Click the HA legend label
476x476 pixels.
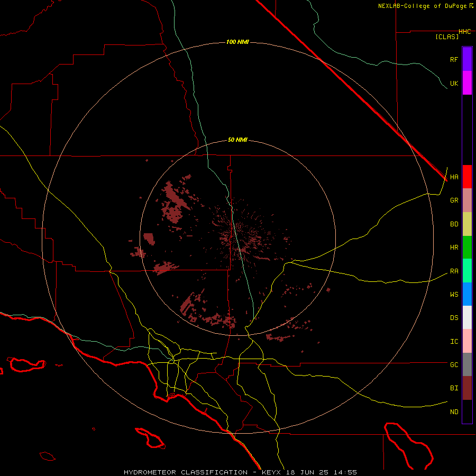454,177
